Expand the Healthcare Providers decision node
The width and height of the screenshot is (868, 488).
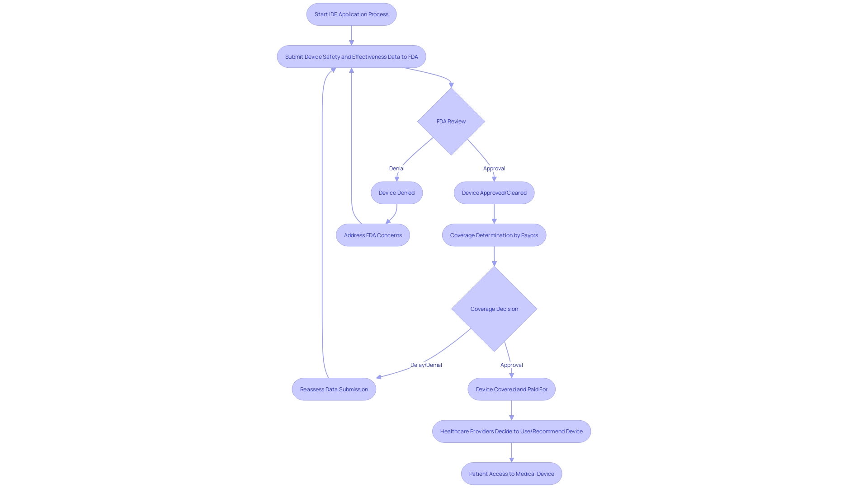pos(511,432)
